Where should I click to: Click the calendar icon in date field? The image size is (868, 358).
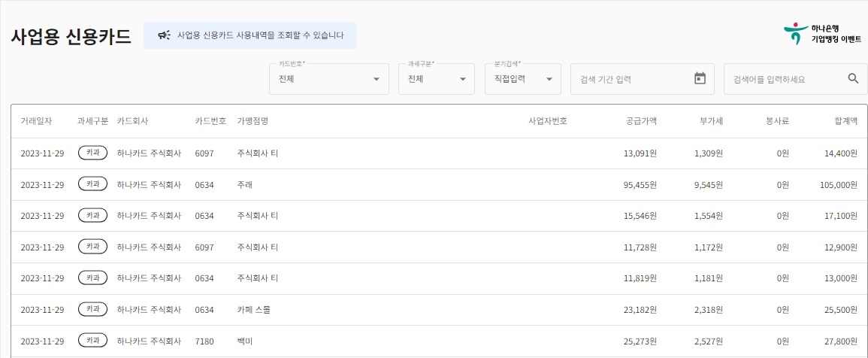click(700, 78)
